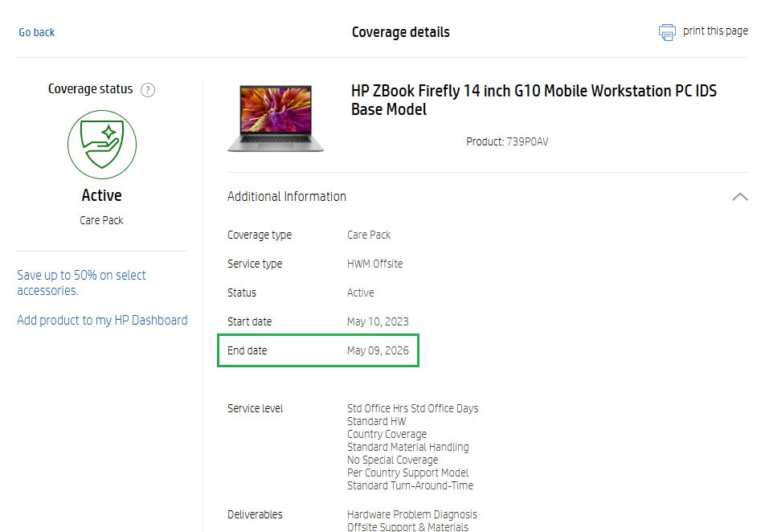Click the Active status label under the shield
The height and width of the screenshot is (532, 761).
pyautogui.click(x=102, y=195)
